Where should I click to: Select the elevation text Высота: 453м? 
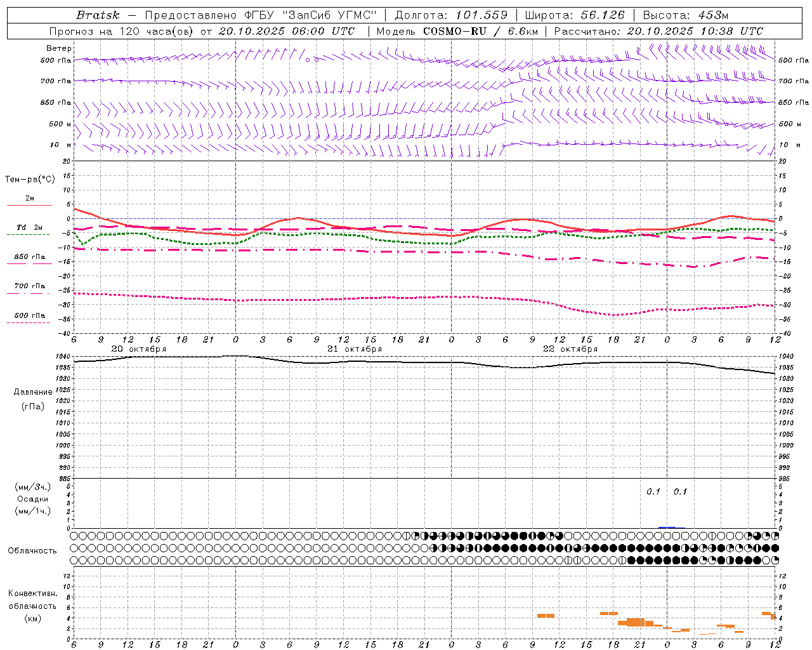685,15
